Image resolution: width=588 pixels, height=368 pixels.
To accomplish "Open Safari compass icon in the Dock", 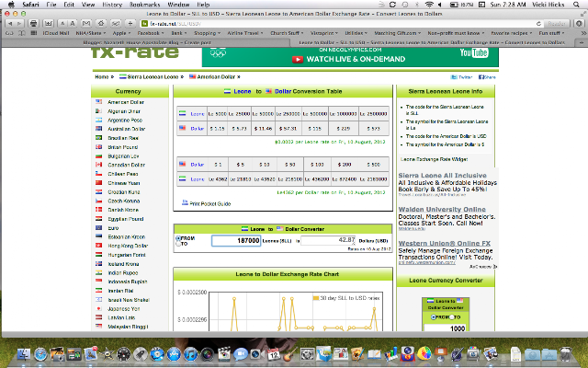I will [x=40, y=354].
